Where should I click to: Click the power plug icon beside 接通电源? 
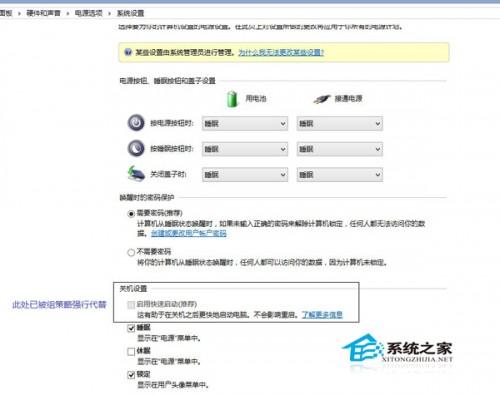pos(322,99)
